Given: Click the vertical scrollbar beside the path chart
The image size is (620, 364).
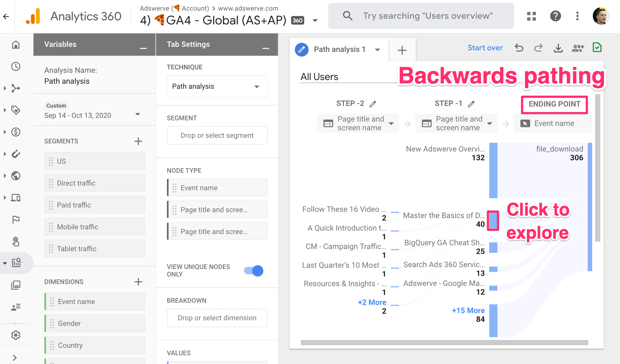Looking at the screenshot, I should click(597, 168).
